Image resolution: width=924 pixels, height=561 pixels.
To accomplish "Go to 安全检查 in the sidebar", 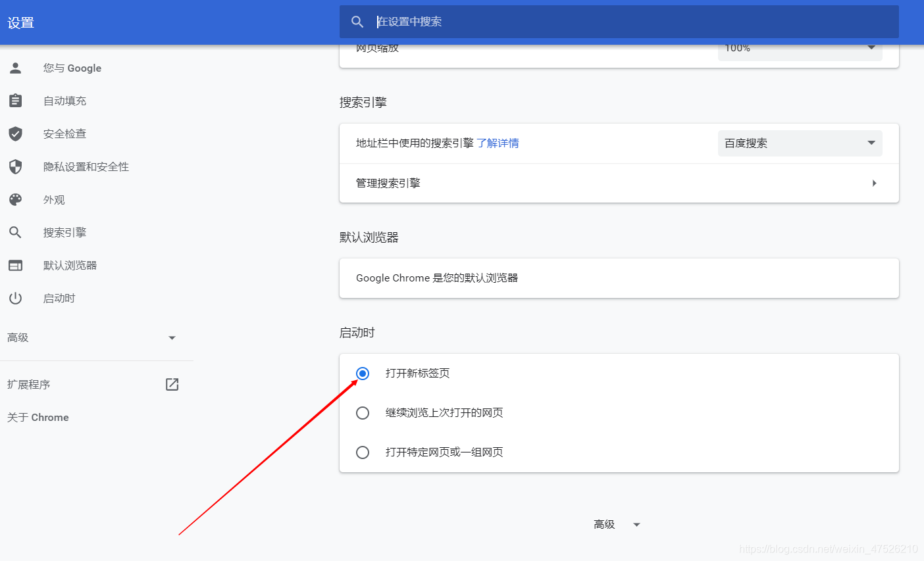I will point(64,134).
